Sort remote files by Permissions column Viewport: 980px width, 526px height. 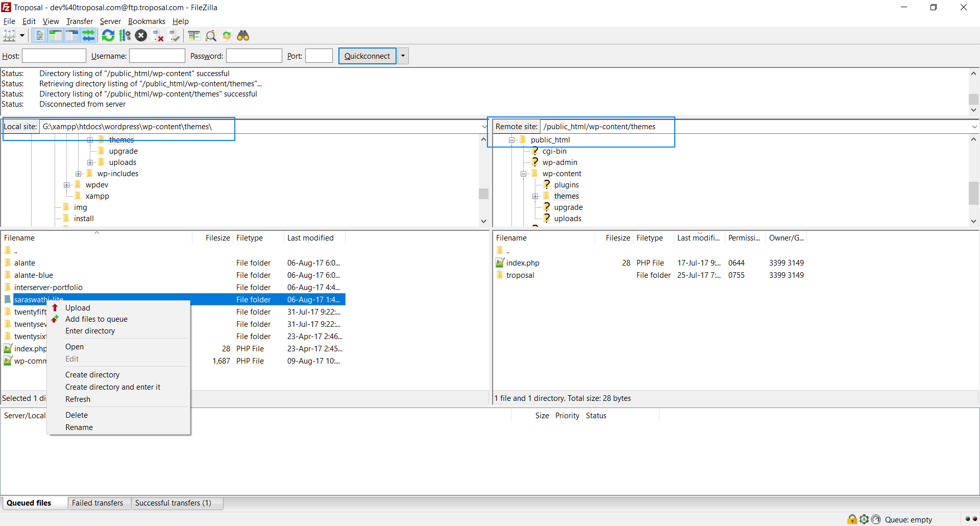(x=744, y=237)
